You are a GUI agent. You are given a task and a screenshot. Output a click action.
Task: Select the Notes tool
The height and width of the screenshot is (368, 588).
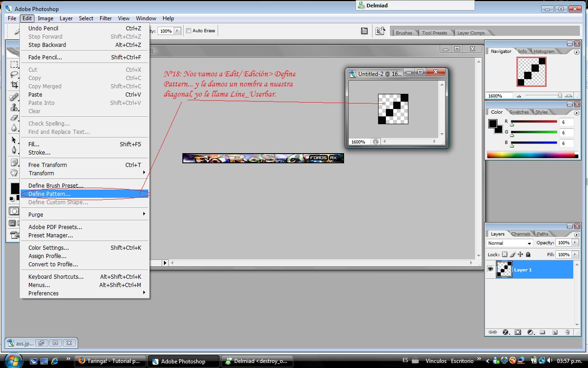[x=14, y=162]
